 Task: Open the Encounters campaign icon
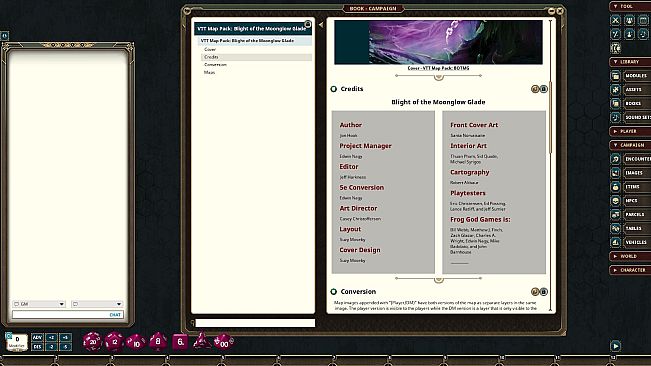(x=615, y=159)
